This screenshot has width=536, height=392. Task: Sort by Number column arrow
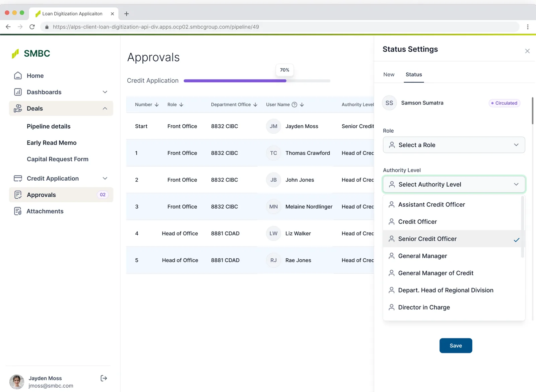tap(156, 105)
